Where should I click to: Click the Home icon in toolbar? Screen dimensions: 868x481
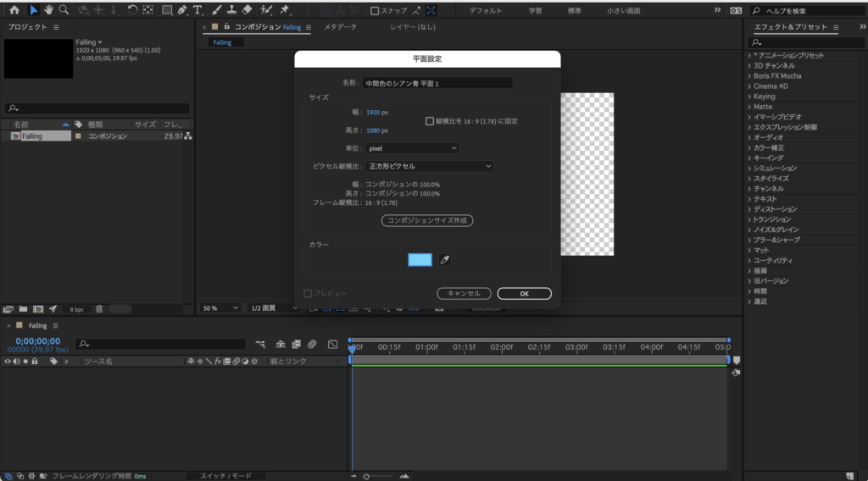[14, 10]
